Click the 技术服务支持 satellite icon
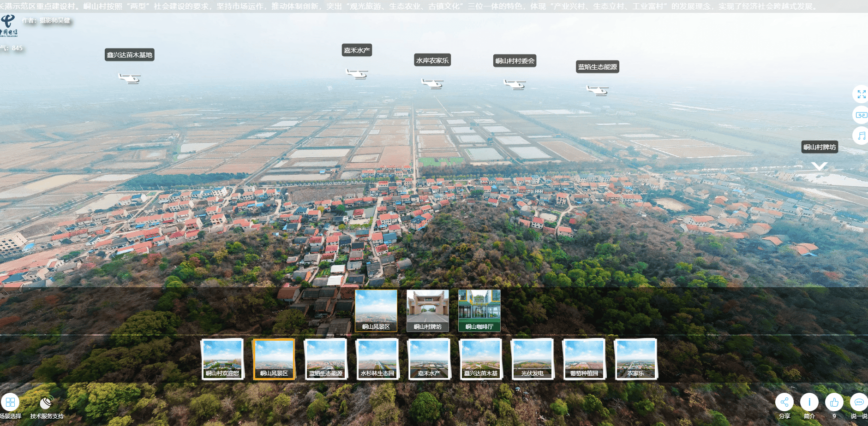 point(46,402)
